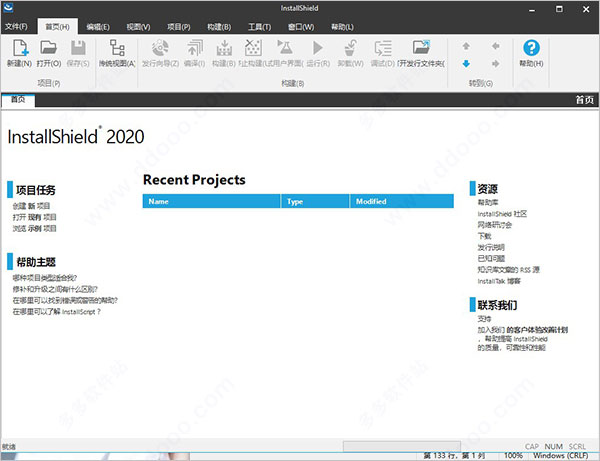Image resolution: width=600 pixels, height=461 pixels.
Task: Open the 窗口(W) menu
Action: (301, 27)
